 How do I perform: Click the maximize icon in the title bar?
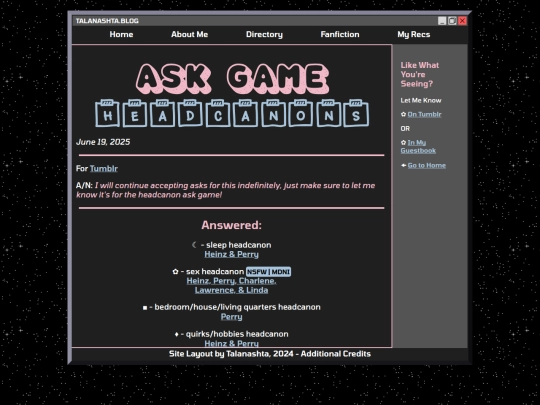point(452,21)
